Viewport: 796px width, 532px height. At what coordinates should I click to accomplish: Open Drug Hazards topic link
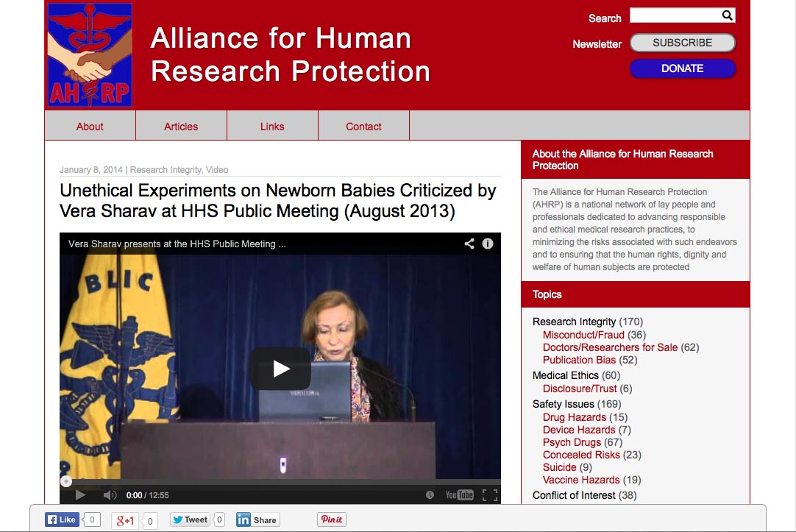574,417
